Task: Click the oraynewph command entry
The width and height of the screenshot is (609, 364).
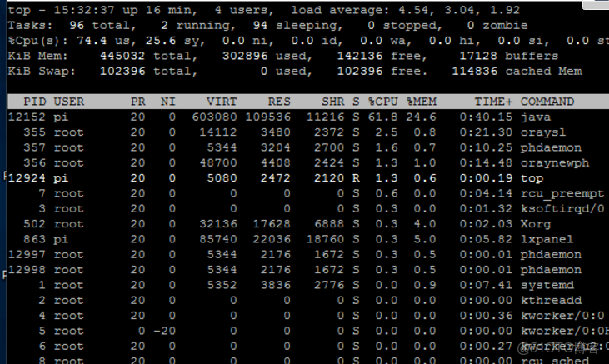Action: point(555,163)
